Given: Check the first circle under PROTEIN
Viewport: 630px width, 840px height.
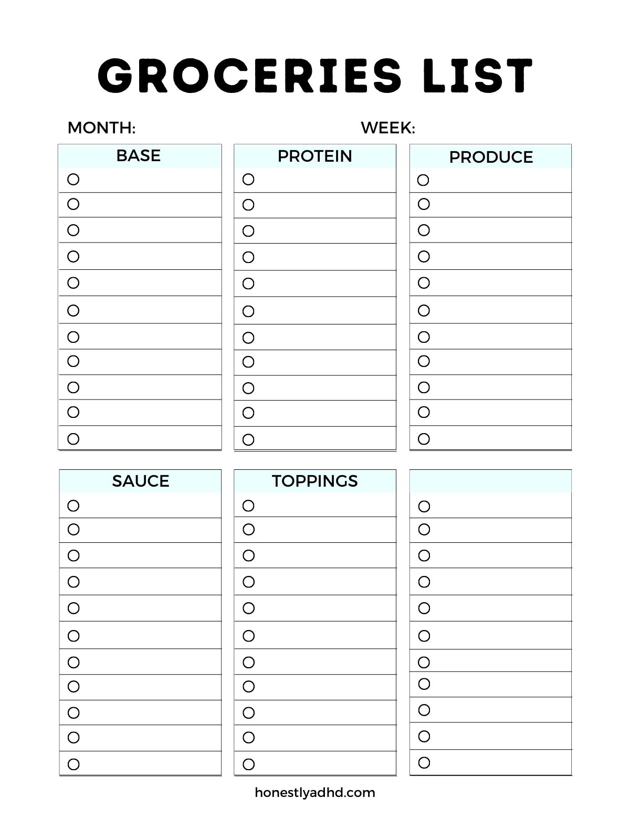Looking at the screenshot, I should (x=248, y=180).
